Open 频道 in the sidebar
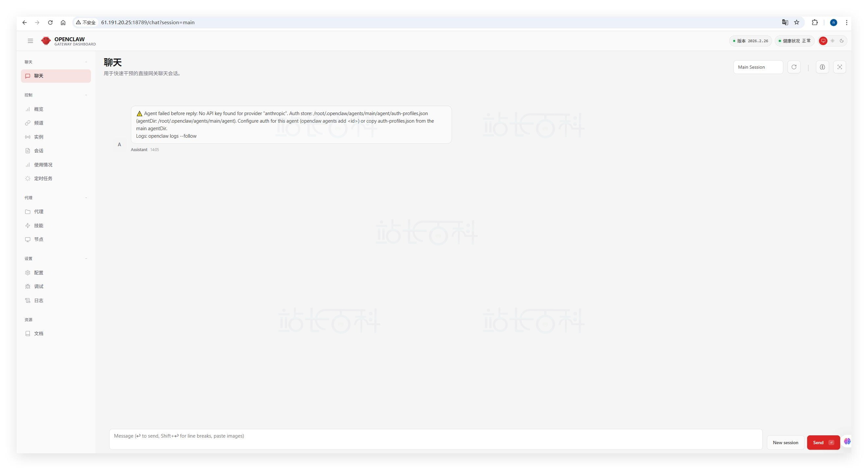The image size is (868, 470). click(39, 123)
